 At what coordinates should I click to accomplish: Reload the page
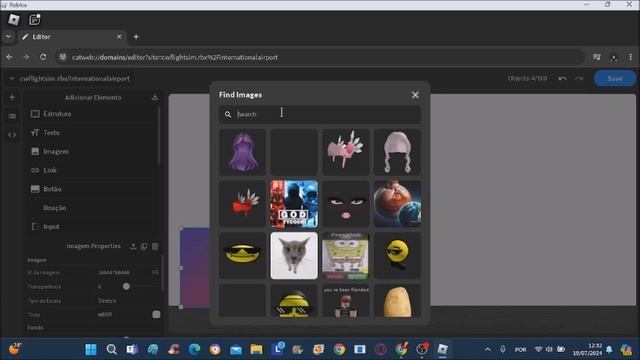point(43,57)
